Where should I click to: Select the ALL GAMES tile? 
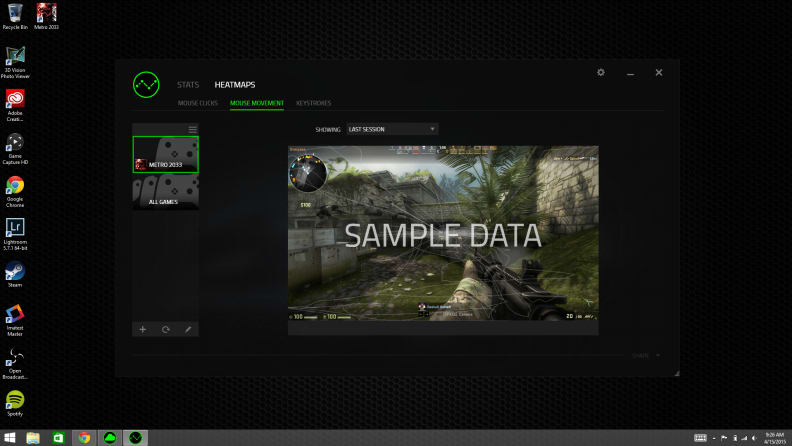point(166,191)
